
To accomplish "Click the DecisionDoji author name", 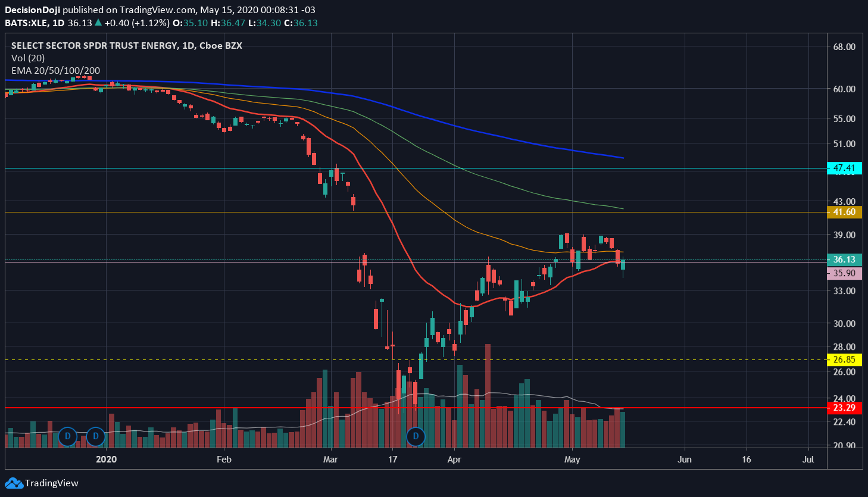I will coord(32,10).
